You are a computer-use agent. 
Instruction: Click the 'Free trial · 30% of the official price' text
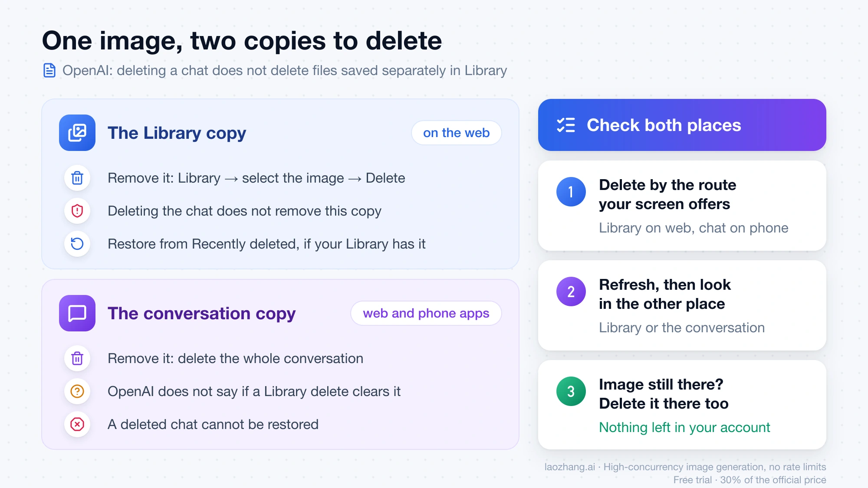coord(750,480)
